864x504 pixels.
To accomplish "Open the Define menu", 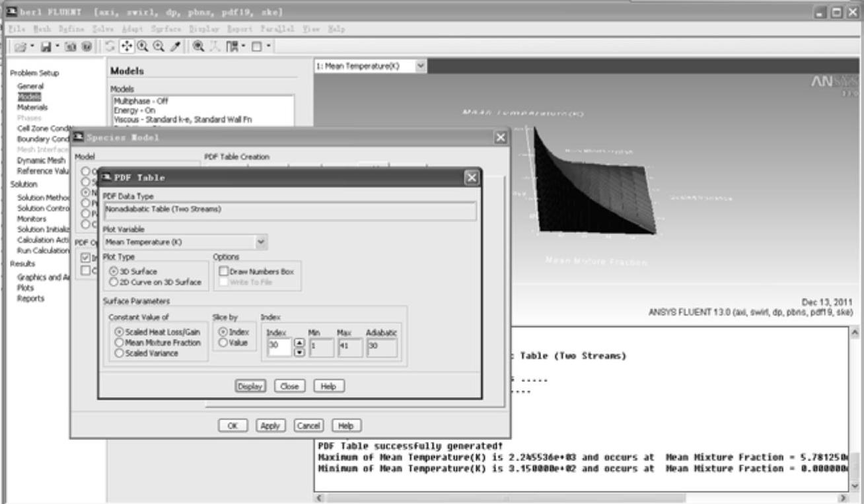I will pos(71,29).
